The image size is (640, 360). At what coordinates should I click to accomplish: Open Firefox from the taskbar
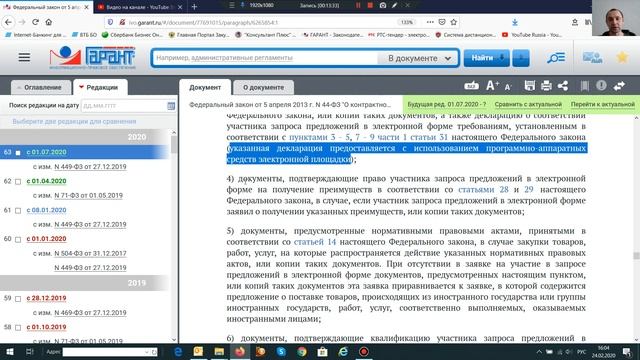pos(240,351)
